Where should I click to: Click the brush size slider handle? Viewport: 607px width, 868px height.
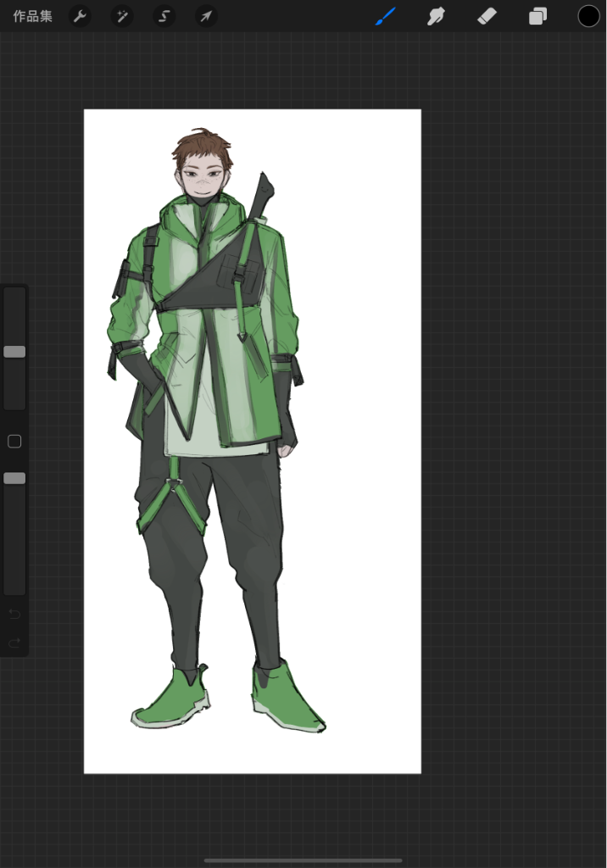tap(14, 352)
